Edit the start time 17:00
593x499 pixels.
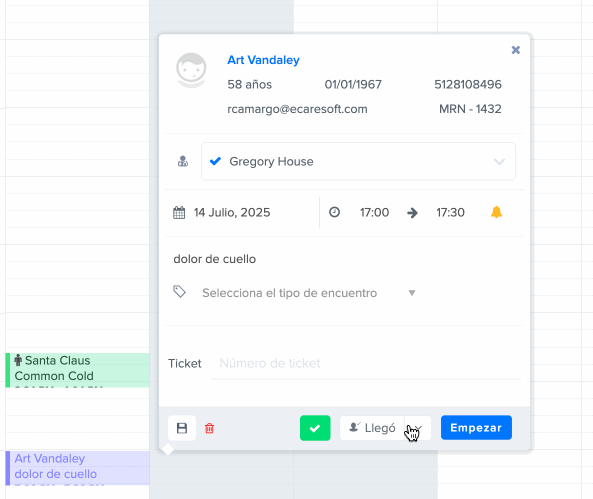pos(374,213)
